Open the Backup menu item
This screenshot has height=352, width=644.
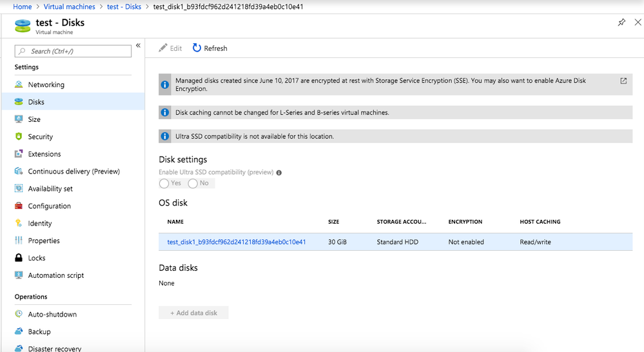39,332
